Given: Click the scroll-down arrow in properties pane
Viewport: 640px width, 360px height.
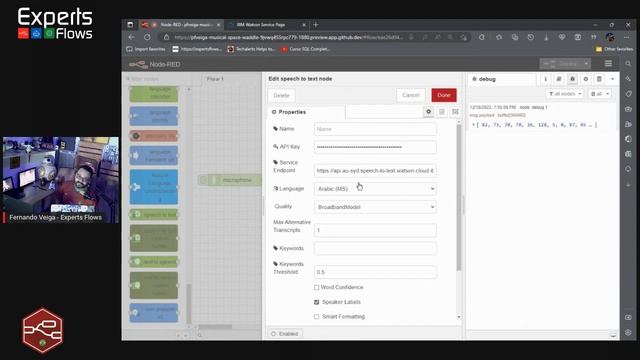Looking at the screenshot, I should 459,317.
